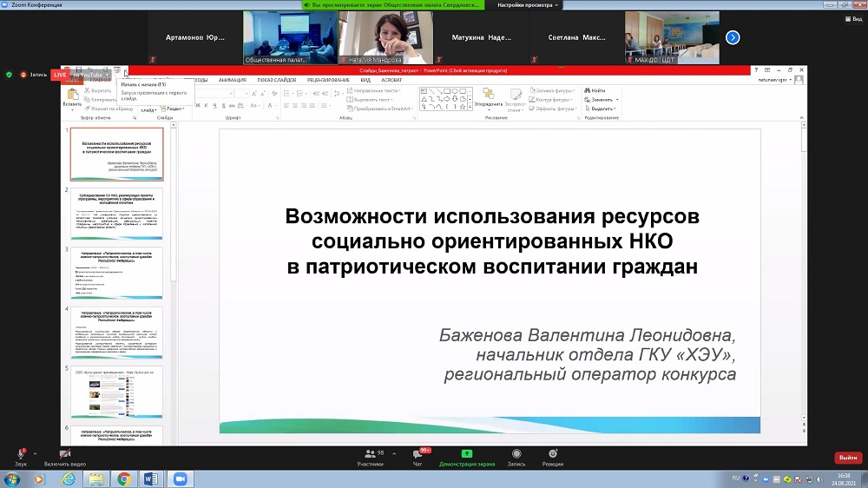Click the bulleted list icon

tap(288, 94)
